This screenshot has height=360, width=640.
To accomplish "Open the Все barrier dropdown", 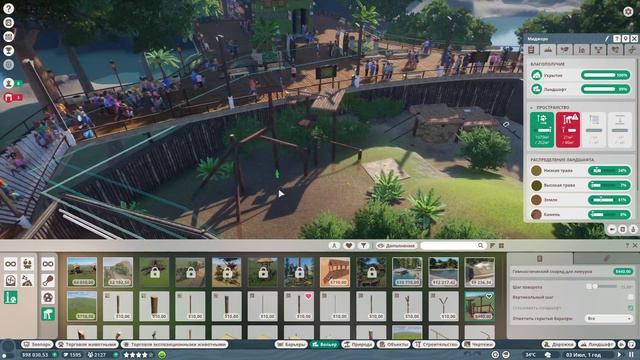I will click(x=609, y=318).
